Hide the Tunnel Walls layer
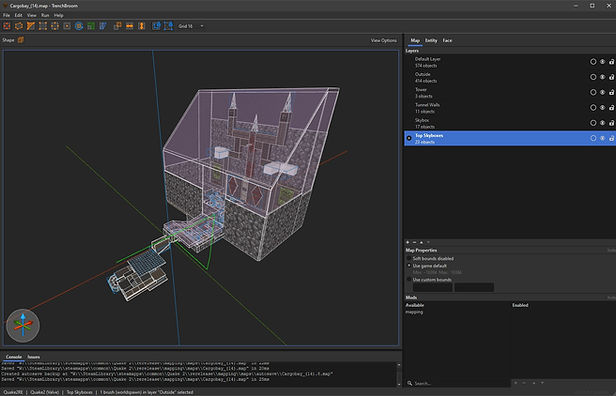The height and width of the screenshot is (396, 616). [x=603, y=108]
